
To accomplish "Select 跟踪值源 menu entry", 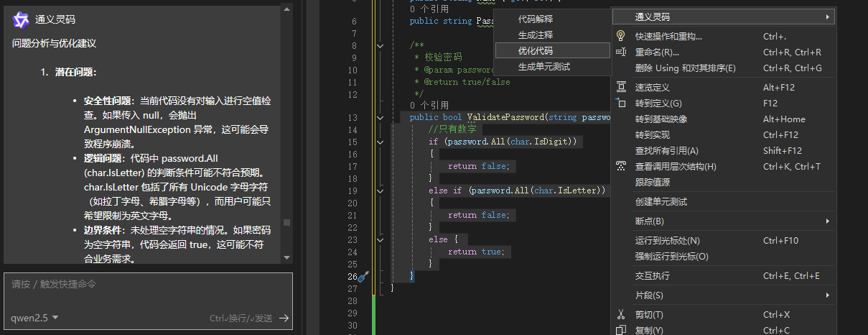I will 724,182.
